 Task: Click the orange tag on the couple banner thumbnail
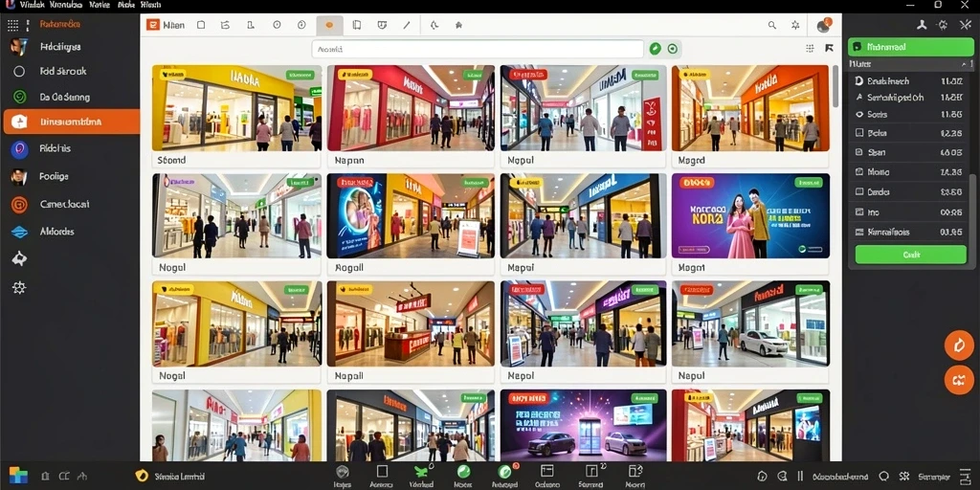tap(697, 183)
